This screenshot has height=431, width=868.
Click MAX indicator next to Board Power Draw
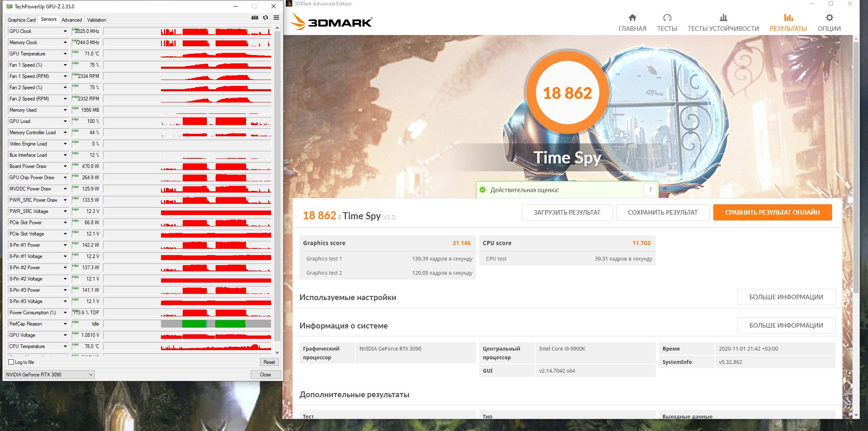75,165
